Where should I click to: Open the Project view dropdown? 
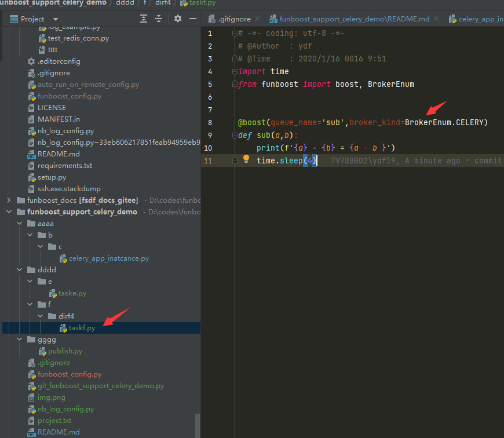56,19
